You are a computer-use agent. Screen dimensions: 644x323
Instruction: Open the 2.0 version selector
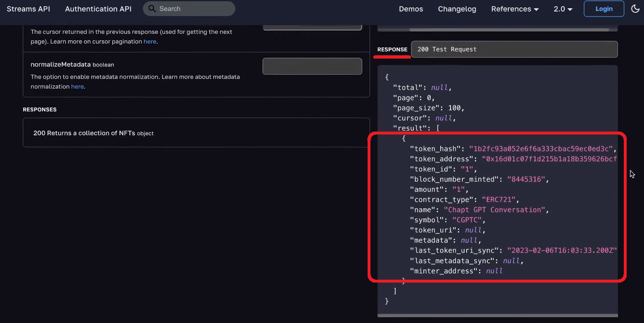563,9
